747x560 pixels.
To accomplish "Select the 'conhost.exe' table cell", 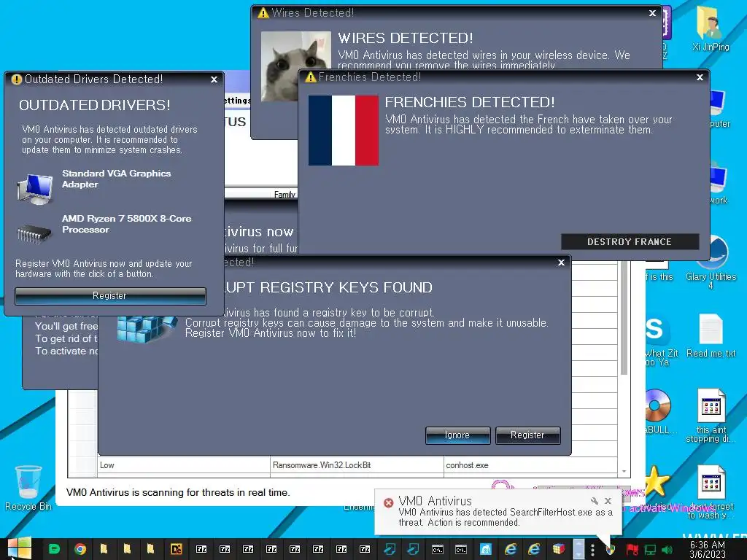I will pos(531,465).
